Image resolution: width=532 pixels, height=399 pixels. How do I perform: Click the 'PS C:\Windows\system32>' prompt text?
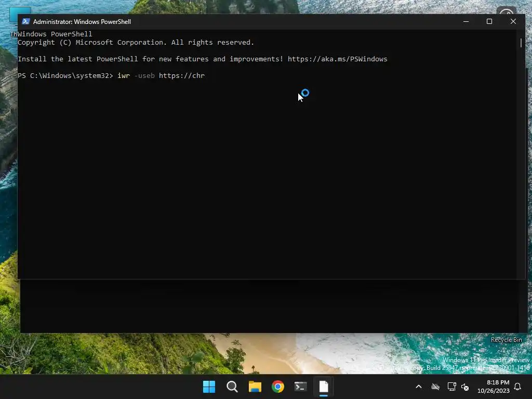point(65,76)
